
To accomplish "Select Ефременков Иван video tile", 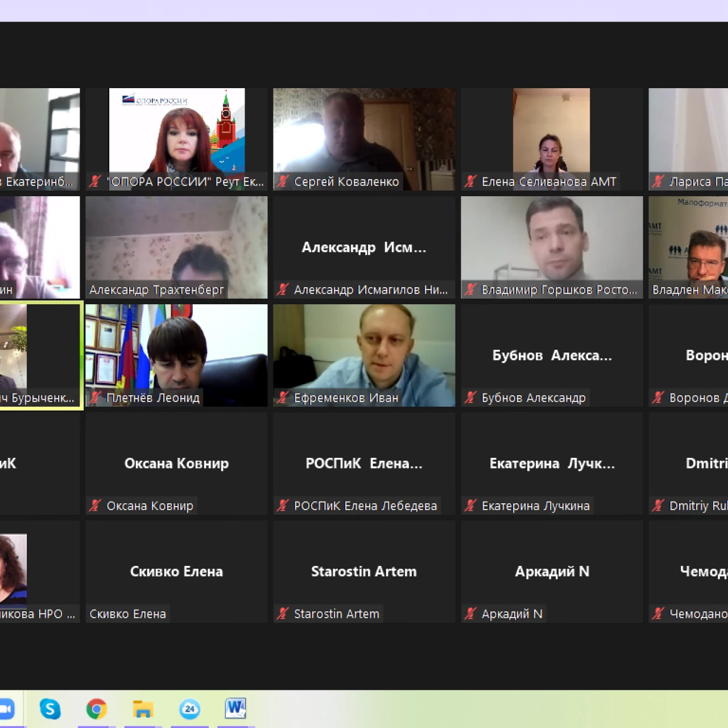I will click(364, 355).
